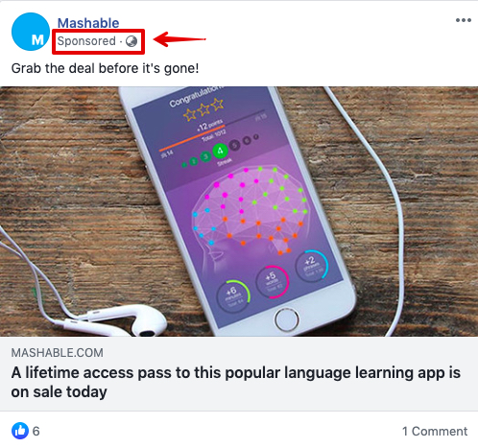Click the public globe audience icon
The image size is (478, 448).
tap(131, 41)
